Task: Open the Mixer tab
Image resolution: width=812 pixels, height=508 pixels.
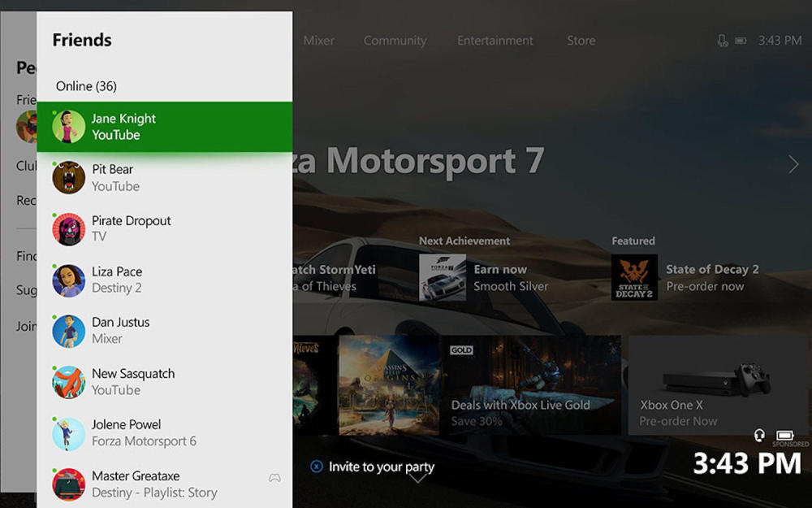Action: point(318,41)
